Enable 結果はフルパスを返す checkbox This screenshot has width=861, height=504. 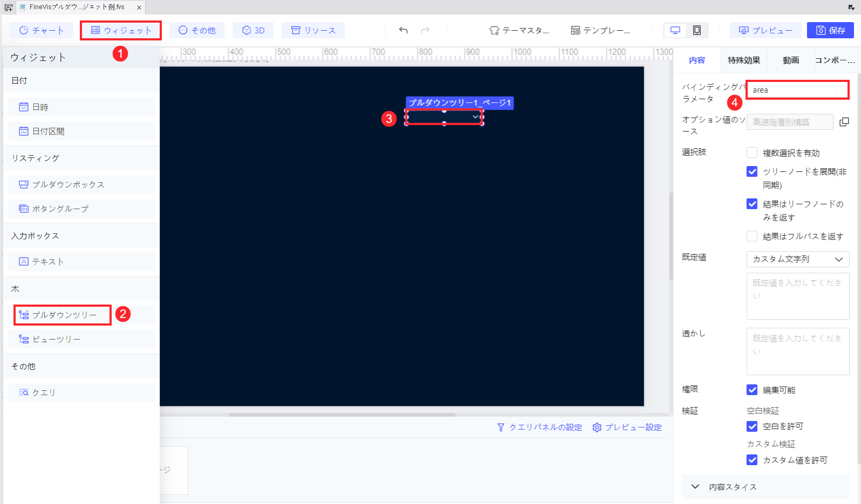pos(752,236)
